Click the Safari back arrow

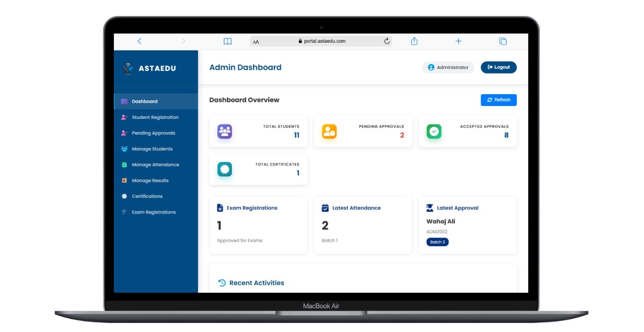pos(139,41)
